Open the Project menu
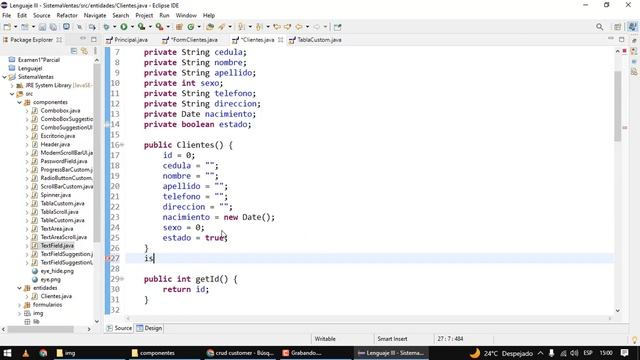The width and height of the screenshot is (640, 360). (144, 15)
